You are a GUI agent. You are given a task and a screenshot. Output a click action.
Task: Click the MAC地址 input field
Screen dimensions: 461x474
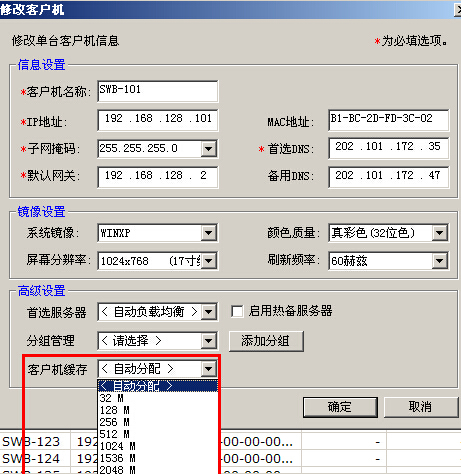point(388,120)
